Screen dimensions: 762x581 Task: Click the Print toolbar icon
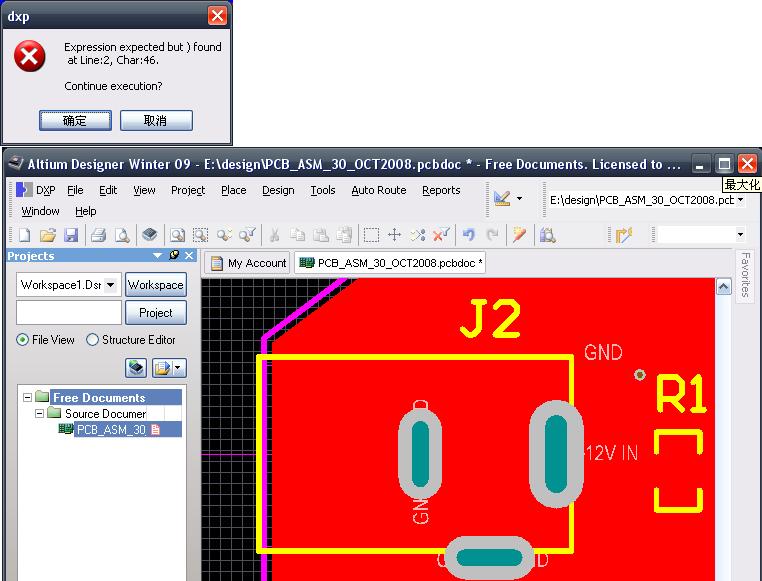pyautogui.click(x=99, y=235)
